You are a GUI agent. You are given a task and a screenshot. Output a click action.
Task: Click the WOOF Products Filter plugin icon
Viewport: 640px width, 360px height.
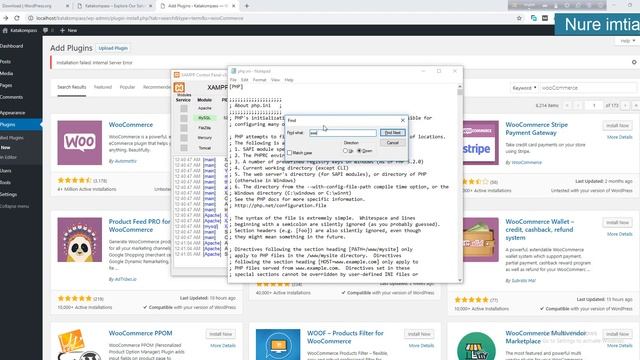tap(278, 344)
